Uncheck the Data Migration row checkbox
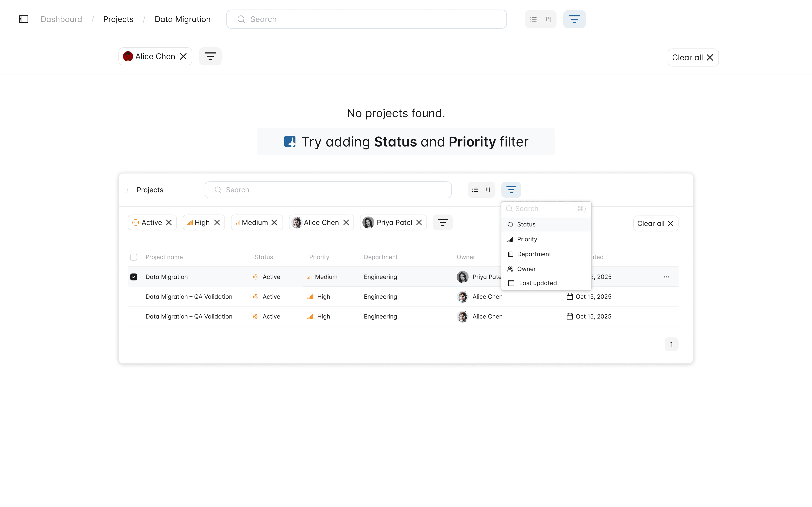 134,277
